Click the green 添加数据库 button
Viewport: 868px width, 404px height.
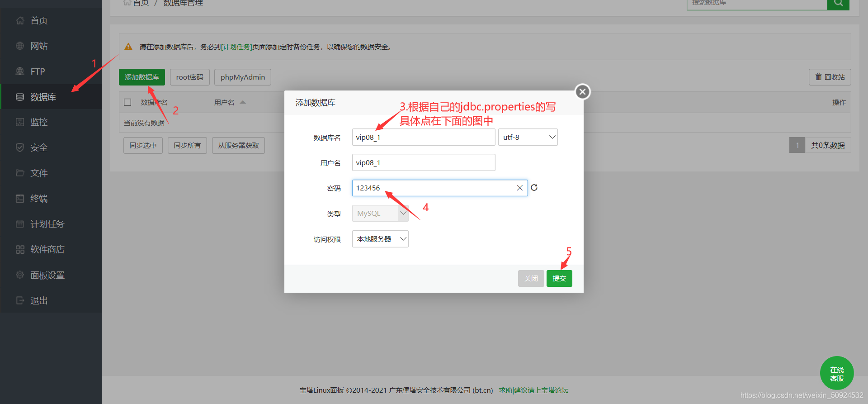pyautogui.click(x=142, y=77)
